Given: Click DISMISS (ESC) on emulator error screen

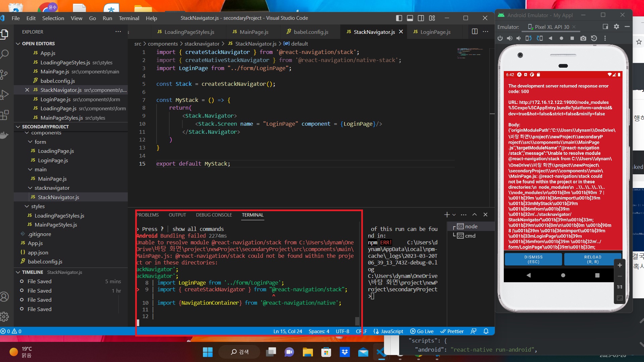Looking at the screenshot, I should point(533,259).
